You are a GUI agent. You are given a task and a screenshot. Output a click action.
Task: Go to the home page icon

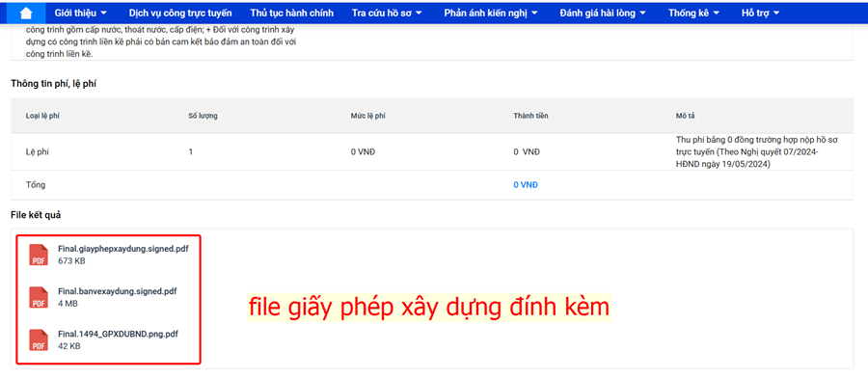(x=25, y=13)
